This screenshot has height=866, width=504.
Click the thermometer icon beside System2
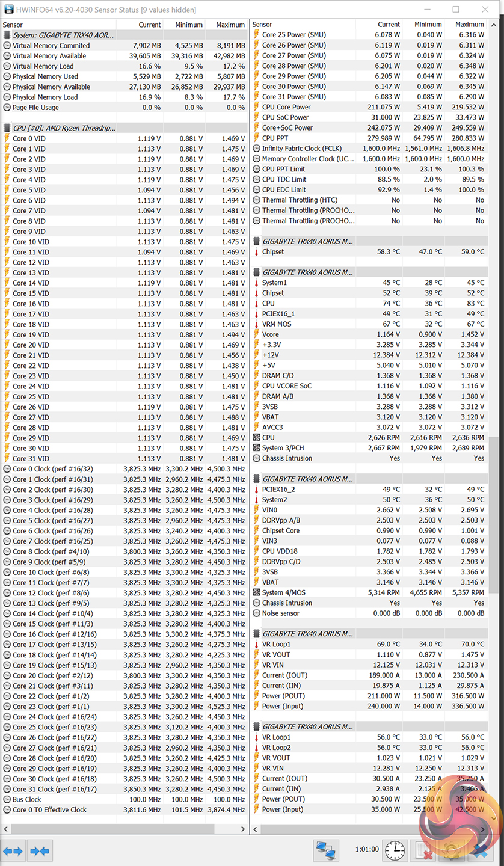(x=257, y=500)
